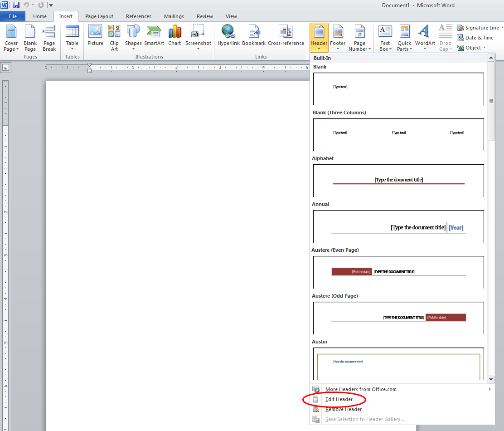Insert a SmartArt graphic
This screenshot has width=504, height=431.
coord(154,36)
